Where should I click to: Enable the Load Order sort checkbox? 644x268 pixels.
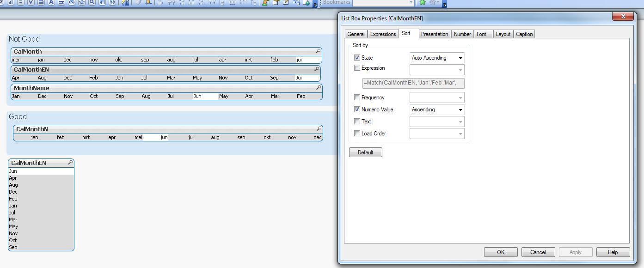pos(357,134)
